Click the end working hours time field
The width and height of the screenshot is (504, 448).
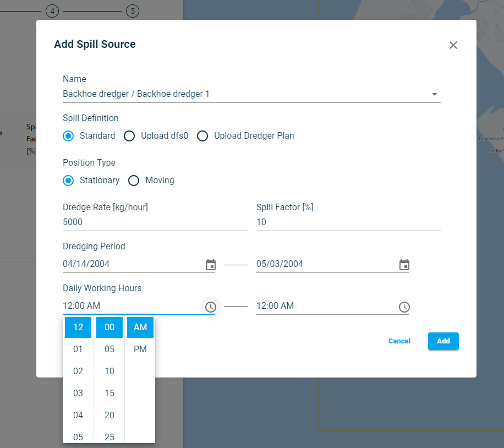(x=325, y=306)
